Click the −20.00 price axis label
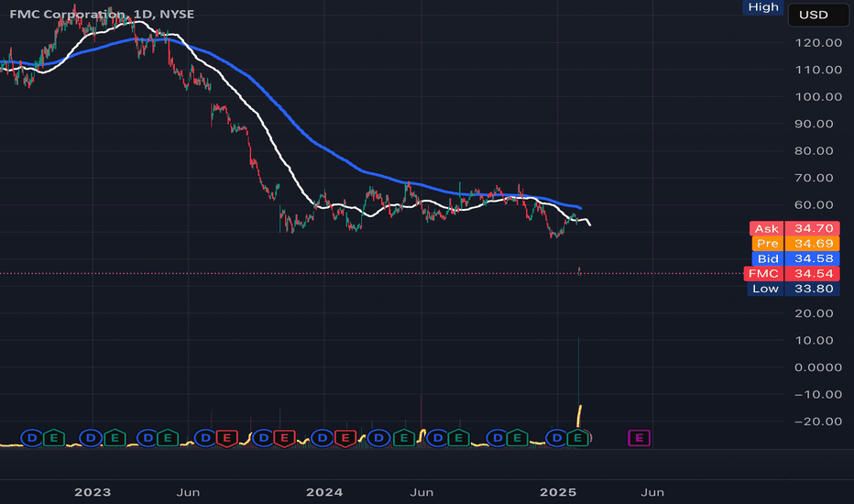 click(818, 422)
